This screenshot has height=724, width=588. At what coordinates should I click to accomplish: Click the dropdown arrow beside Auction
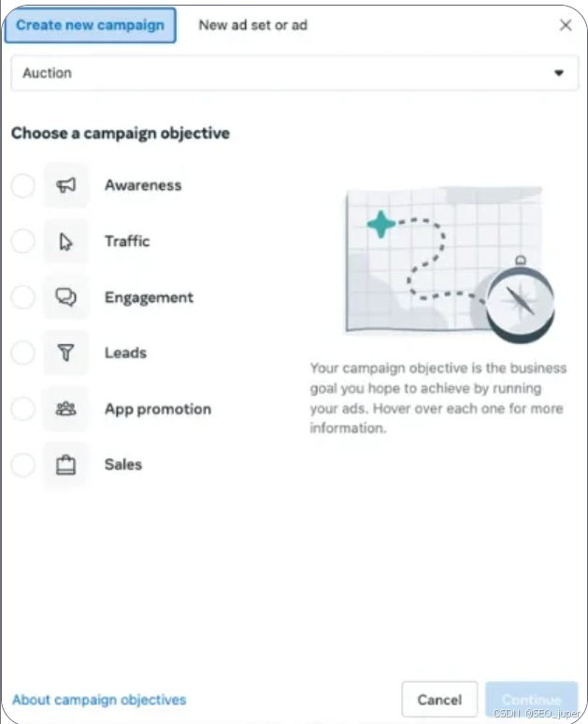pos(559,73)
